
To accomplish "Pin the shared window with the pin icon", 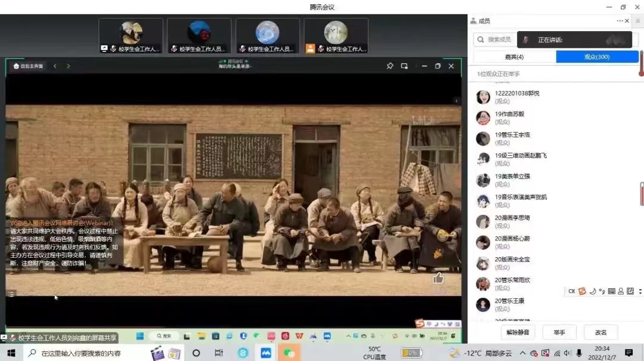I will click(390, 66).
